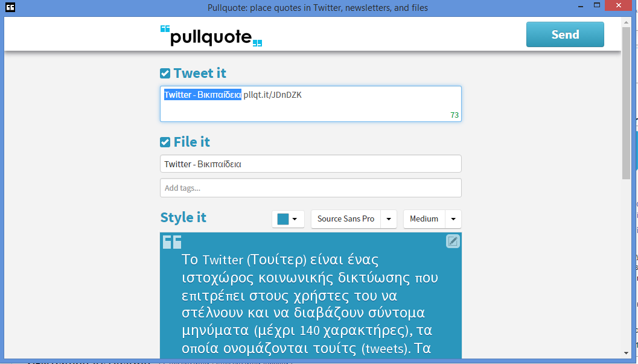Click the Send button
The height and width of the screenshot is (364, 638).
[x=565, y=34]
